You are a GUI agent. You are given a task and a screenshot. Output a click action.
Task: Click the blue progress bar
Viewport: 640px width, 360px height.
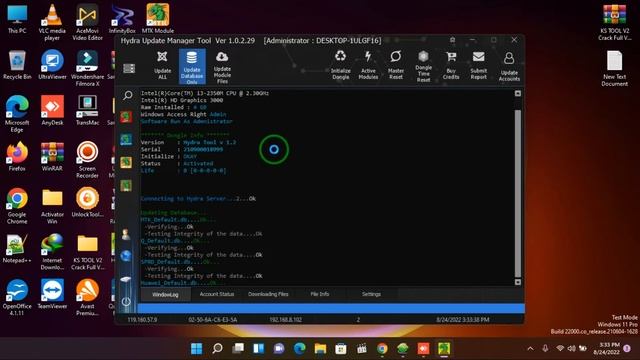coord(331,308)
